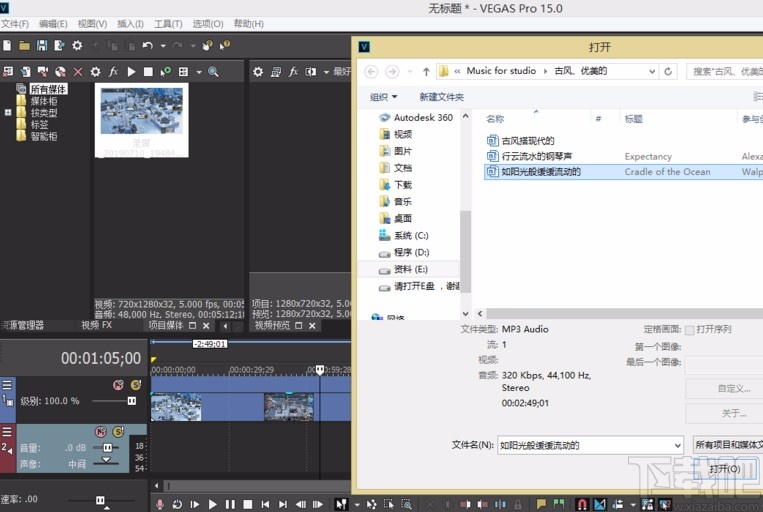Click the audio track 音量 volume slider
Viewport: 763px width, 512px height.
108,448
